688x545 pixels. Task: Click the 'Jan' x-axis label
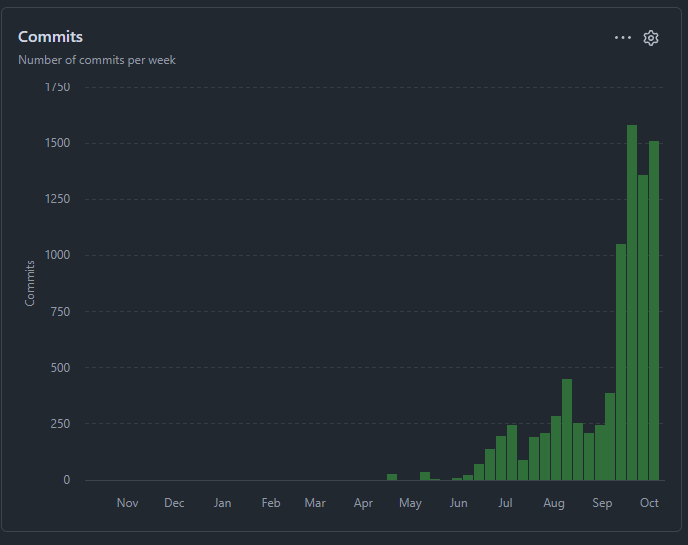pyautogui.click(x=222, y=503)
